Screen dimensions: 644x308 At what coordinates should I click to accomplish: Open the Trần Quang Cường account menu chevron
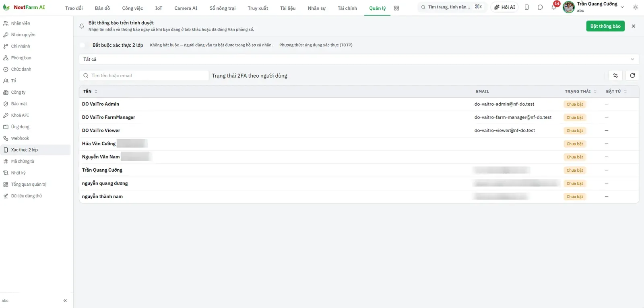(x=622, y=7)
